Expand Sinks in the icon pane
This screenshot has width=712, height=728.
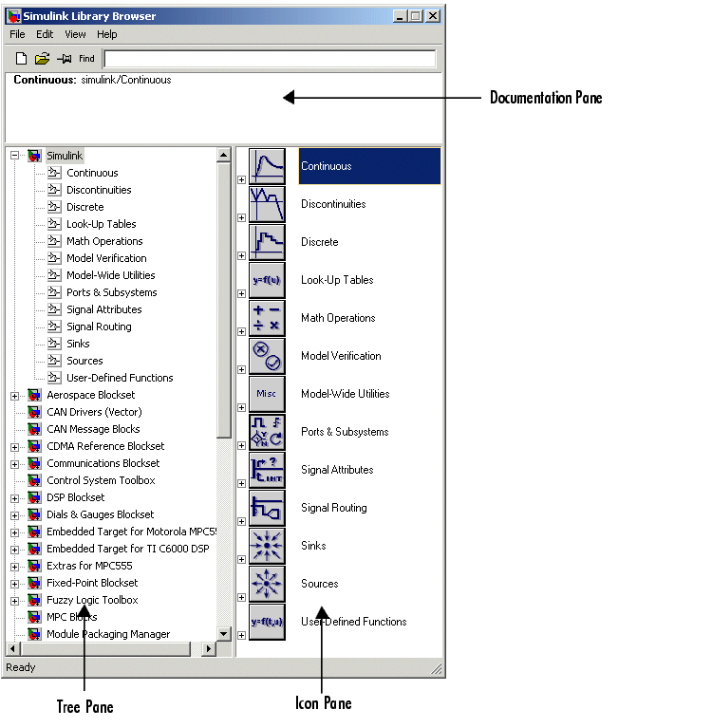[241, 559]
